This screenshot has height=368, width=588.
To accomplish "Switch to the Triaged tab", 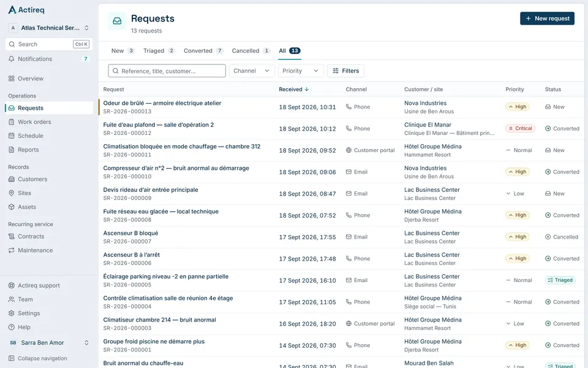I will [x=159, y=51].
